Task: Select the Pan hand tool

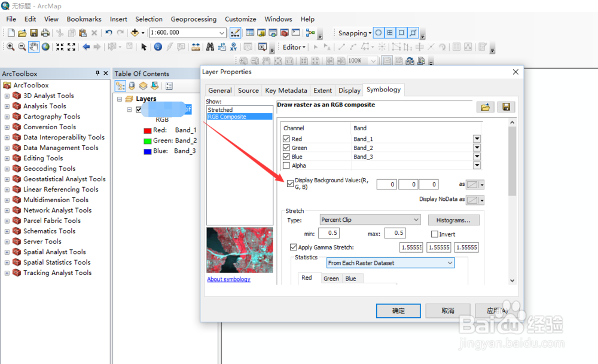Action: 33,47
